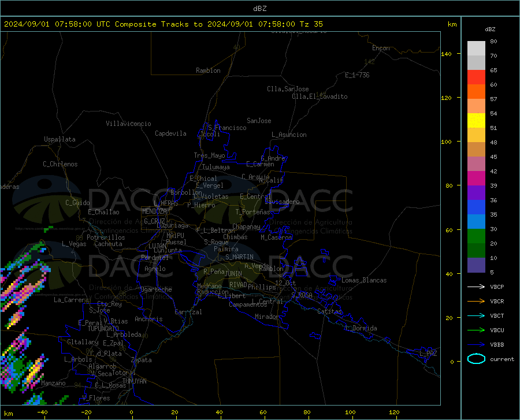Click the Clla.SanJose map label
The image size is (520, 420).
[x=288, y=89]
